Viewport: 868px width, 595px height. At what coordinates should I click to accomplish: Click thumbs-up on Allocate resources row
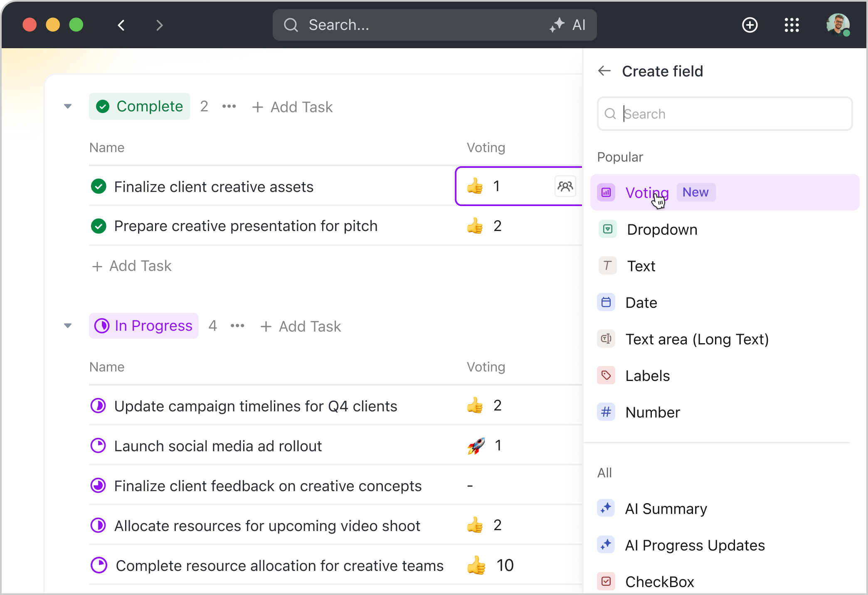click(475, 525)
